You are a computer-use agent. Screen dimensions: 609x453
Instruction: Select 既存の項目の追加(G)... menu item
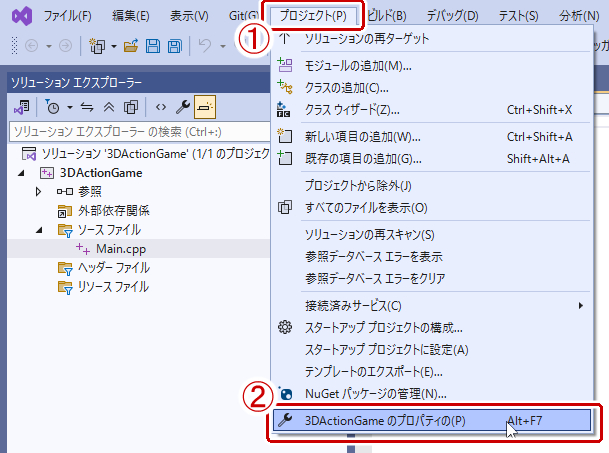tap(431, 159)
